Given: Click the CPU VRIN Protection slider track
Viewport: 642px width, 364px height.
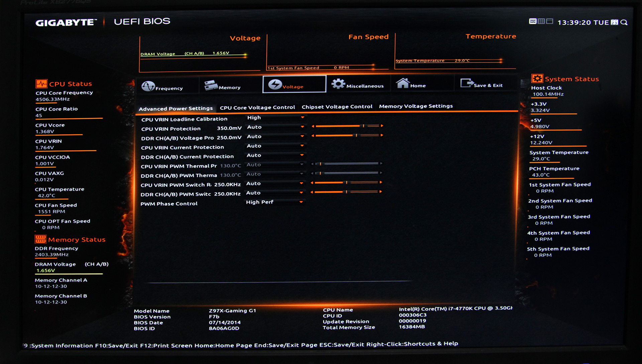Looking at the screenshot, I should coord(347,126).
